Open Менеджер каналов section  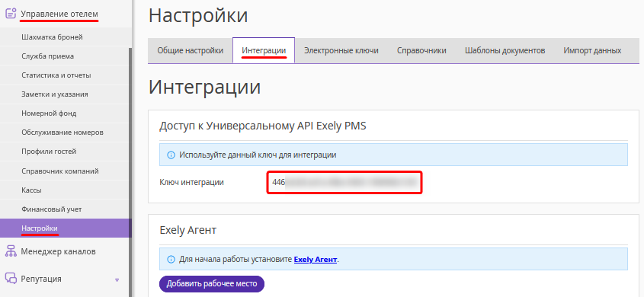click(x=59, y=251)
